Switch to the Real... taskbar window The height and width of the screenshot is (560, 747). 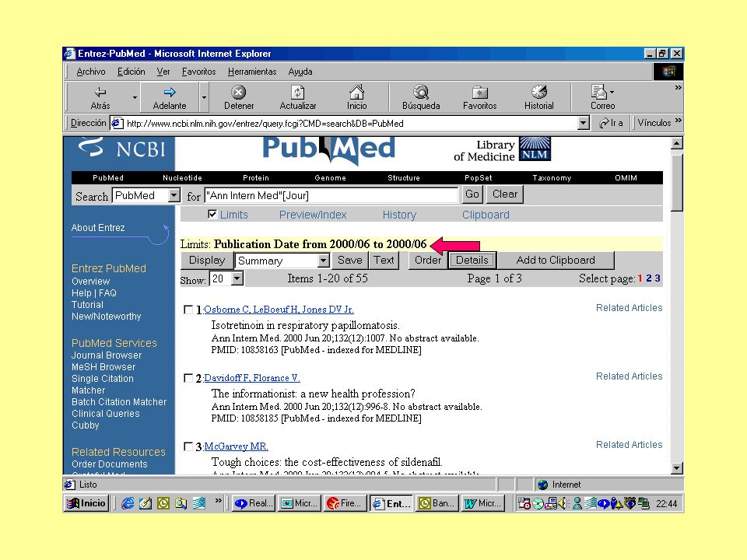254,503
